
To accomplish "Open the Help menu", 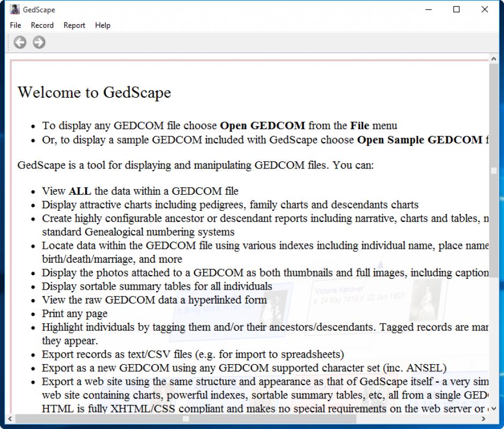I will (x=102, y=25).
